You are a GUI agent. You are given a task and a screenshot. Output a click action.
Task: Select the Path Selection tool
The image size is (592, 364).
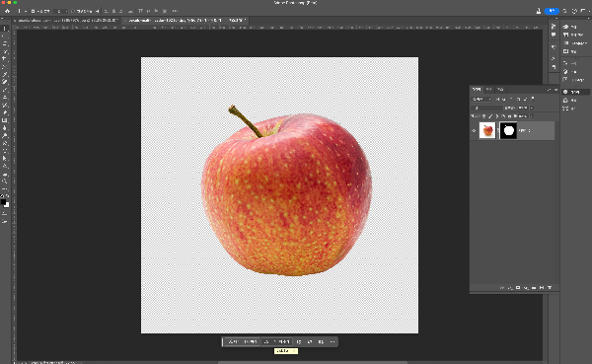[x=5, y=159]
